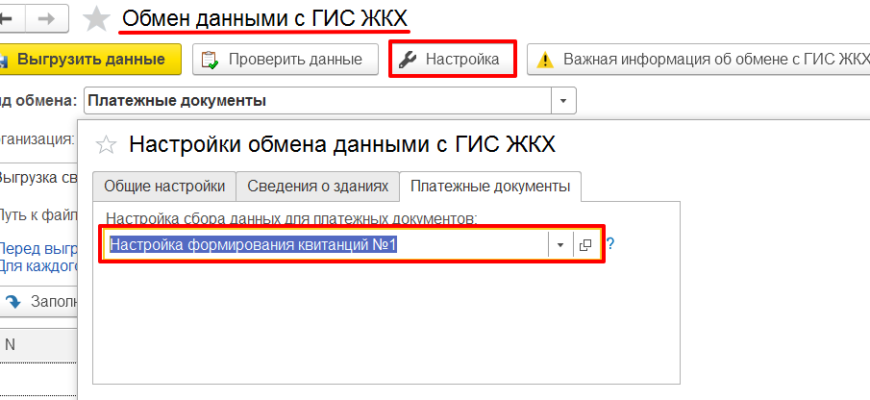Image resolution: width=870 pixels, height=400 pixels.
Task: Switch to Общие настройки tab
Action: point(164,186)
